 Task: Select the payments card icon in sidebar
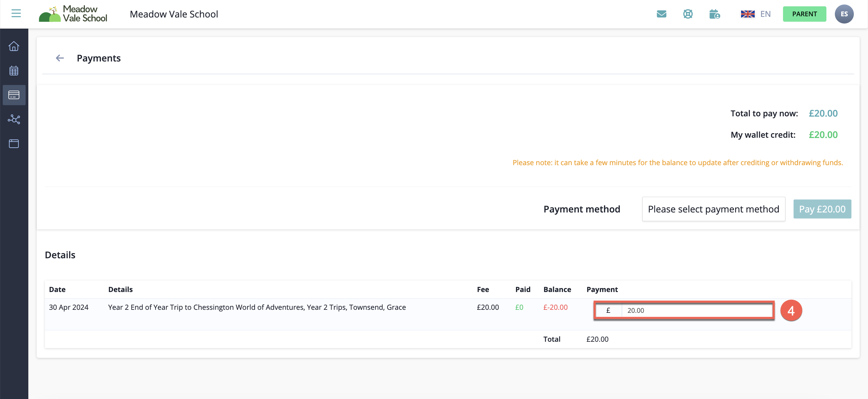[x=14, y=95]
